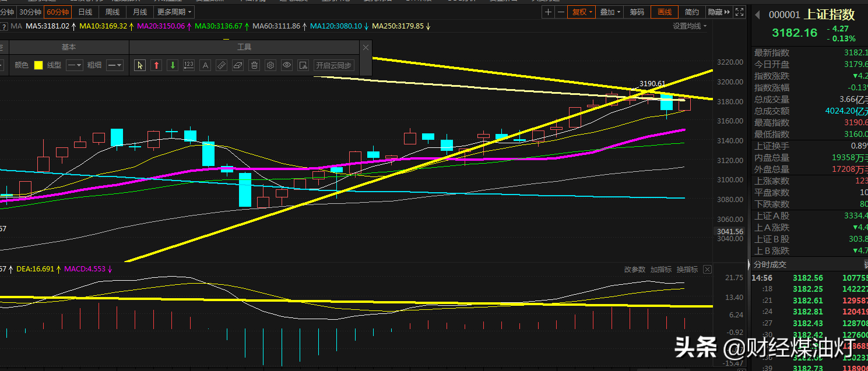Image resolution: width=868 pixels, height=371 pixels.
Task: Delete drawings with the trash icon
Action: coord(254,65)
